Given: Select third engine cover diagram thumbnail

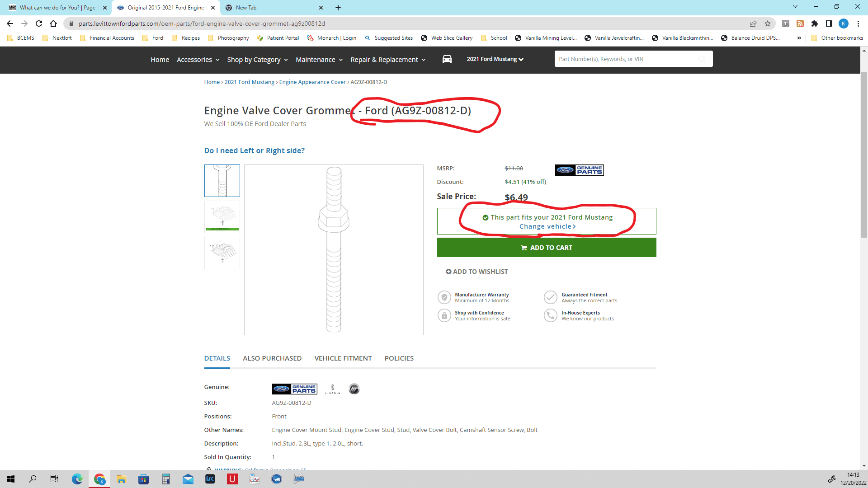Looking at the screenshot, I should point(222,253).
